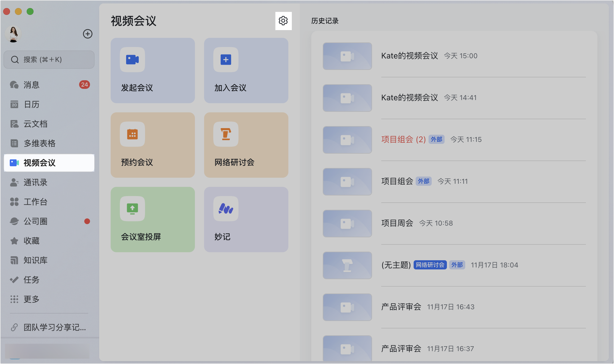Open 任务 in the sidebar
The width and height of the screenshot is (614, 364).
(49, 280)
